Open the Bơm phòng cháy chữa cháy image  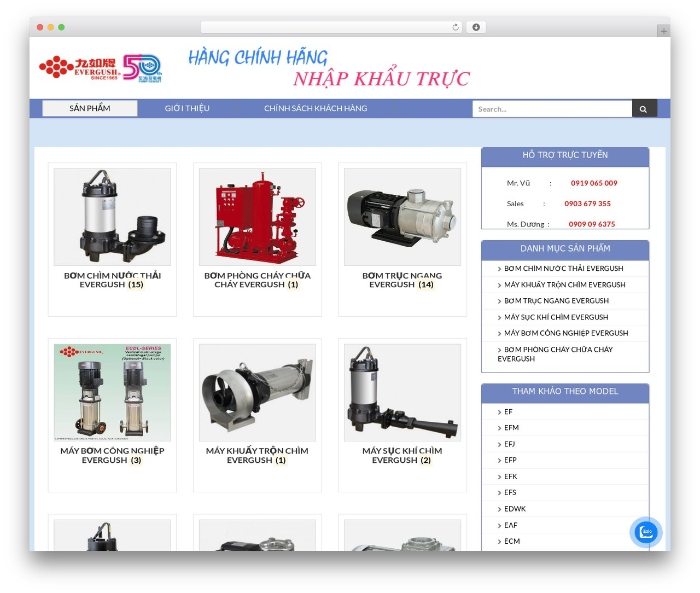[x=257, y=217]
